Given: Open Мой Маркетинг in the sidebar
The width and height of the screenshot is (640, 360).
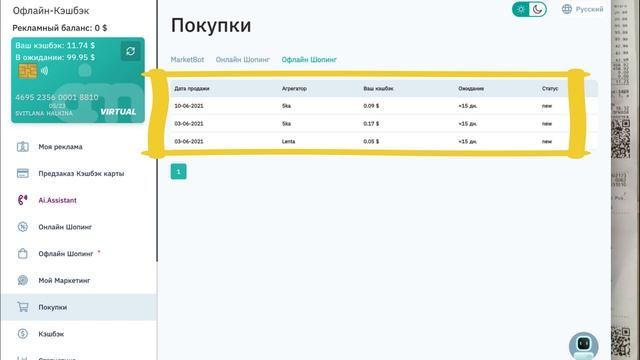Looking at the screenshot, I should (x=64, y=280).
